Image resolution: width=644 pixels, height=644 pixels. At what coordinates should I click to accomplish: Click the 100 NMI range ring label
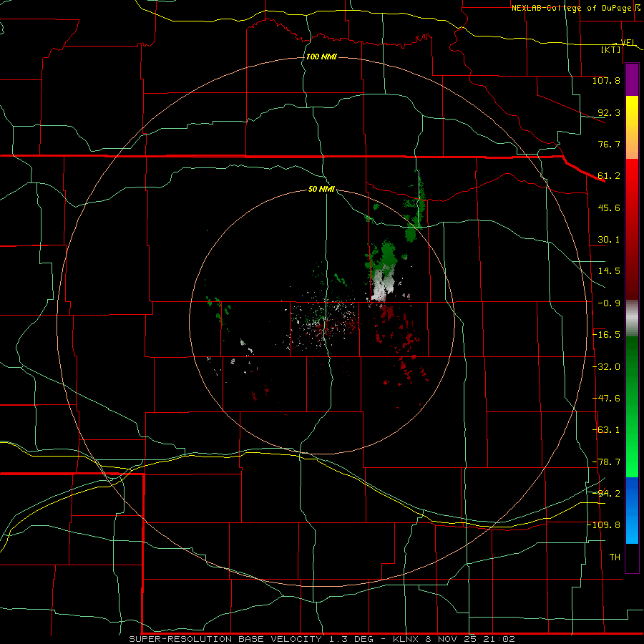coord(321,57)
